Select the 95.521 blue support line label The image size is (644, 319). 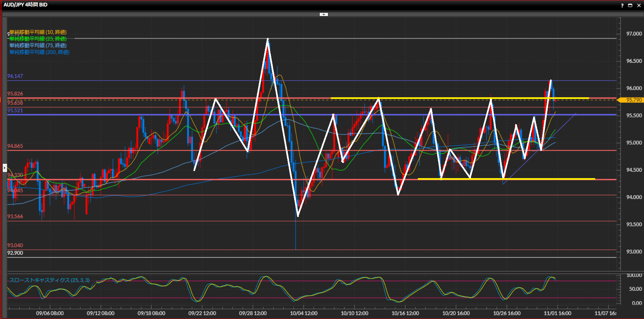(x=15, y=111)
